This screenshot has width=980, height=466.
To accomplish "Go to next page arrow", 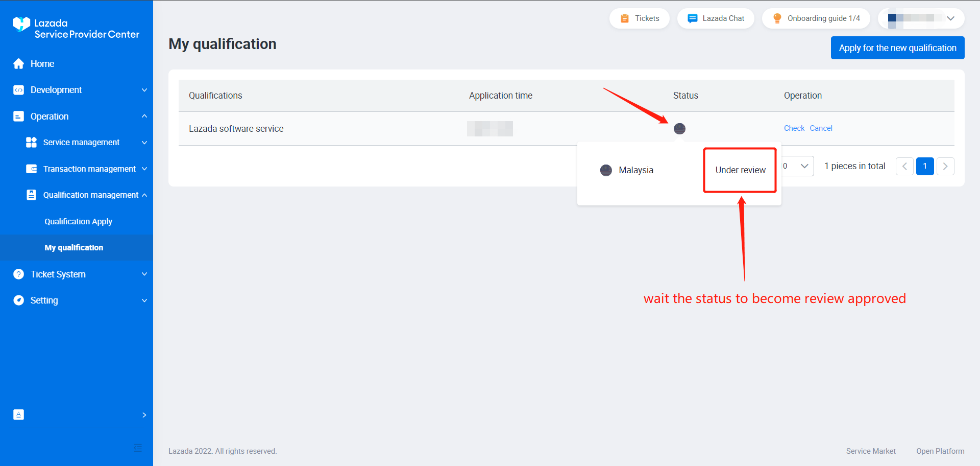I will (x=945, y=166).
